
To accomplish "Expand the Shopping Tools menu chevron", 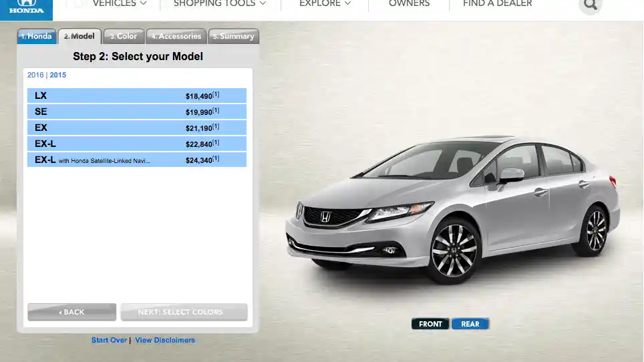I will (263, 3).
